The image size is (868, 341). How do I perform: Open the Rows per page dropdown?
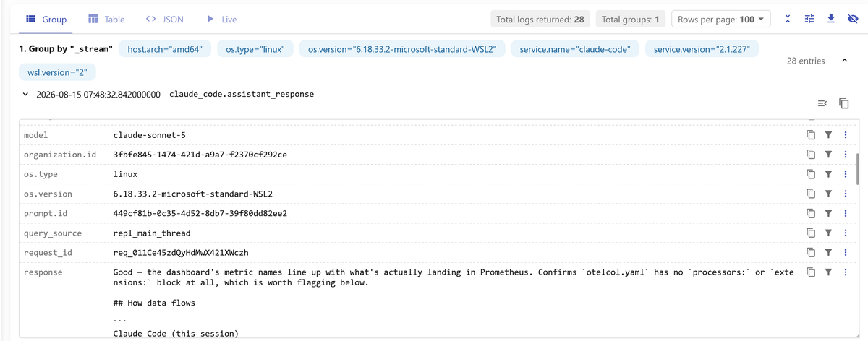click(x=720, y=20)
